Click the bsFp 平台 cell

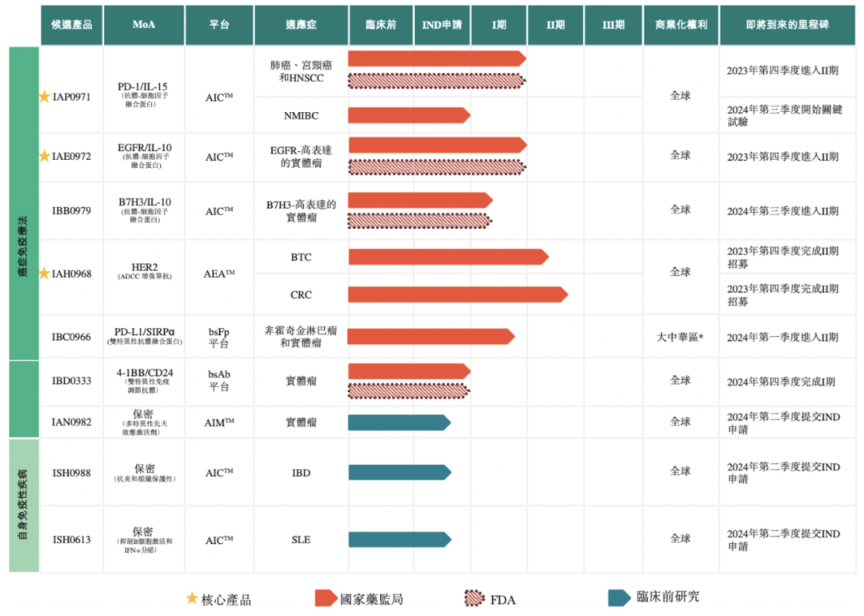[219, 338]
